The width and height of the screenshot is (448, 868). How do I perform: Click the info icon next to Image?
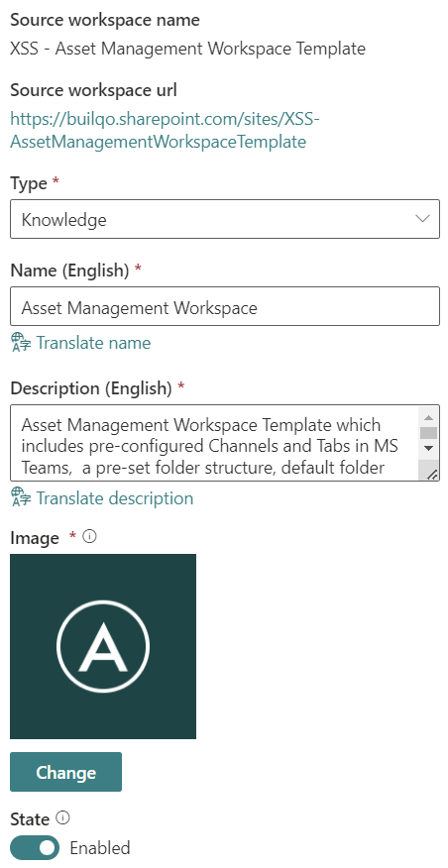click(90, 536)
